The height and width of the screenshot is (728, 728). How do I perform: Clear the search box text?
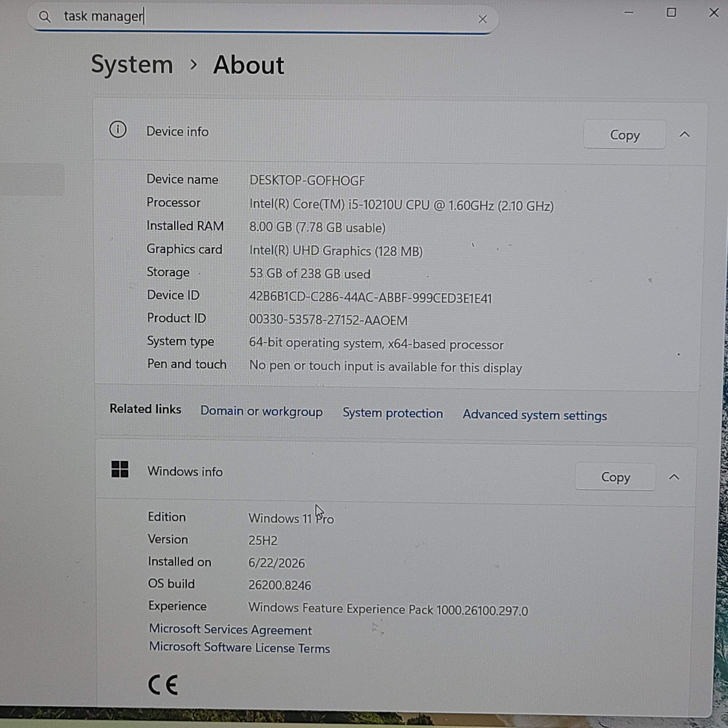click(482, 19)
